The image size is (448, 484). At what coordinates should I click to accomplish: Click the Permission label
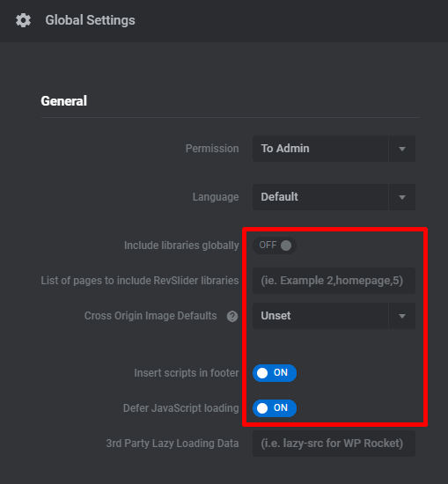(x=212, y=149)
